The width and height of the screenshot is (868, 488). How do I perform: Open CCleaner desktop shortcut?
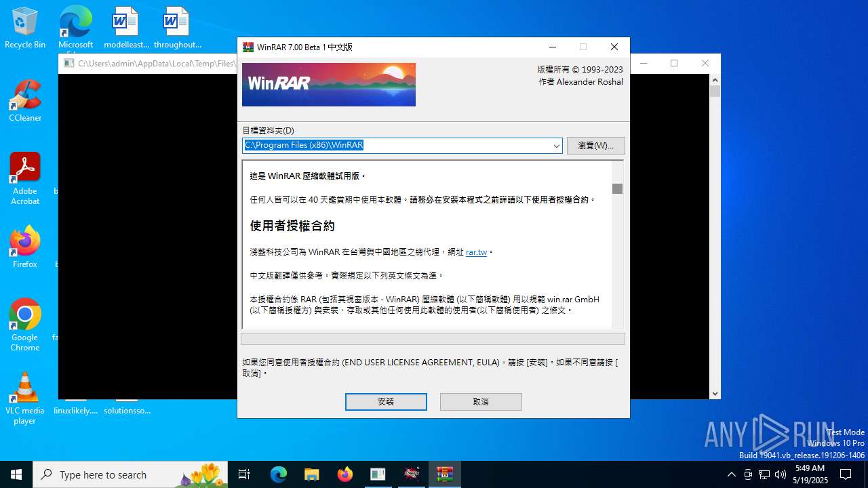pyautogui.click(x=25, y=101)
